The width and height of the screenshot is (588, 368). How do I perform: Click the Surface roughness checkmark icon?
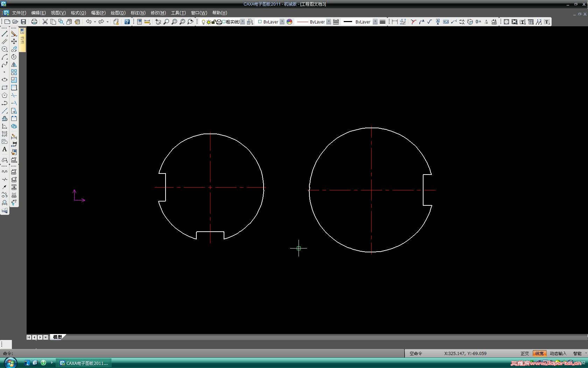(430, 22)
